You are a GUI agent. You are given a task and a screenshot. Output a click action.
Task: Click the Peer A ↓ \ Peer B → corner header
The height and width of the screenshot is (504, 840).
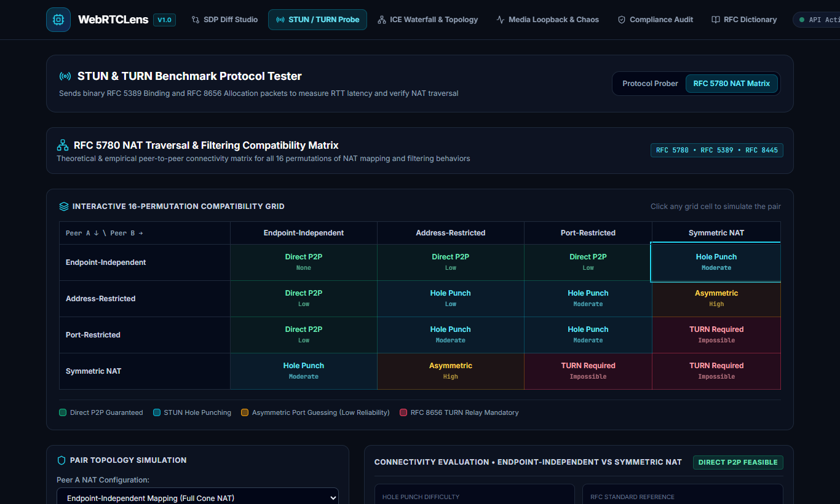coord(145,233)
